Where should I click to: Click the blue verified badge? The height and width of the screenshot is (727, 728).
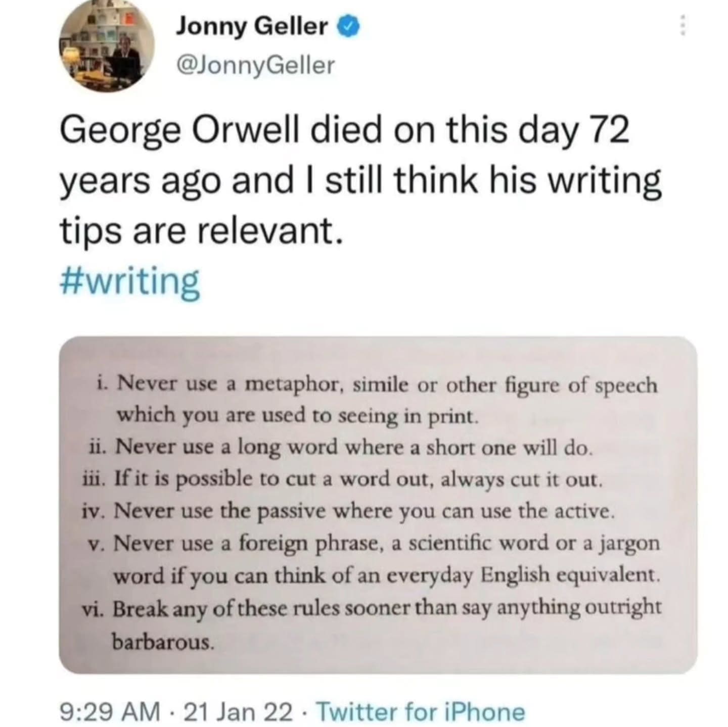[349, 26]
